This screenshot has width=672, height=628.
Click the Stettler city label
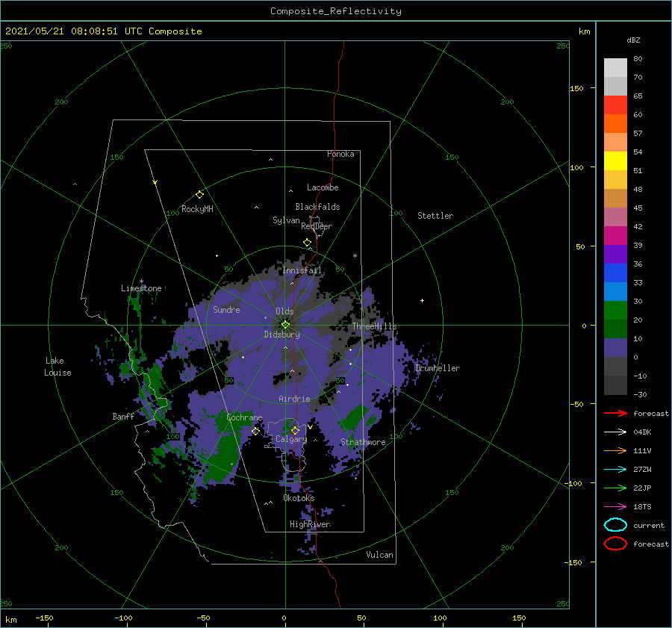tap(435, 216)
